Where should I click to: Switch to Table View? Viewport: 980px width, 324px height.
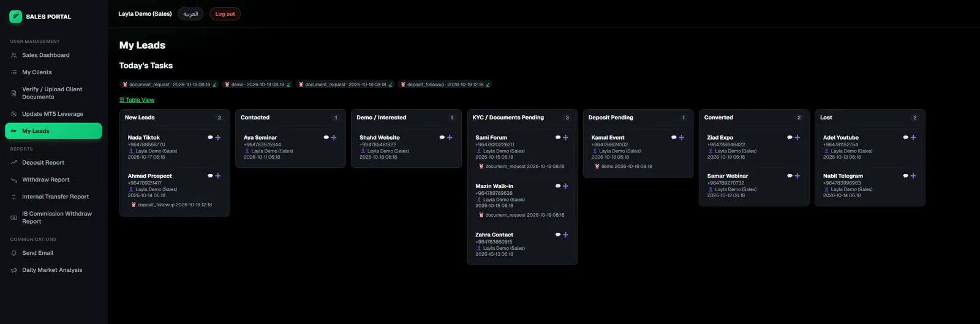click(x=137, y=100)
